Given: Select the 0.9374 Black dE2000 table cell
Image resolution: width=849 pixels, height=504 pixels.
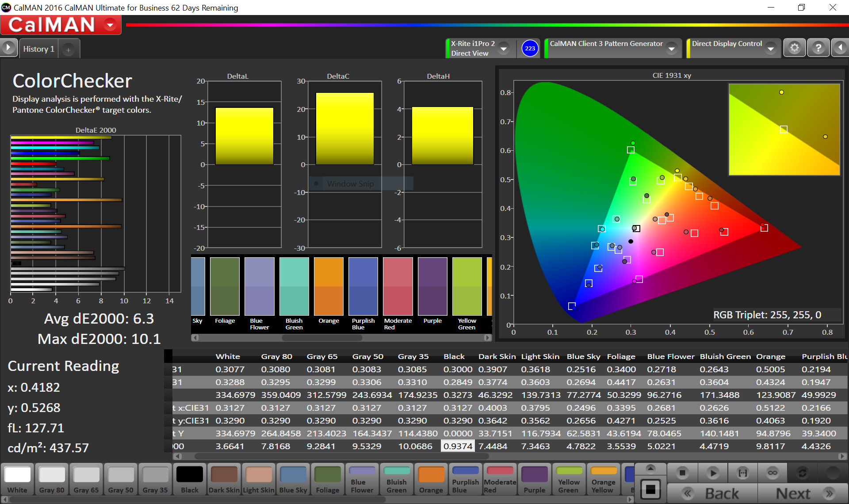Looking at the screenshot, I should point(458,446).
